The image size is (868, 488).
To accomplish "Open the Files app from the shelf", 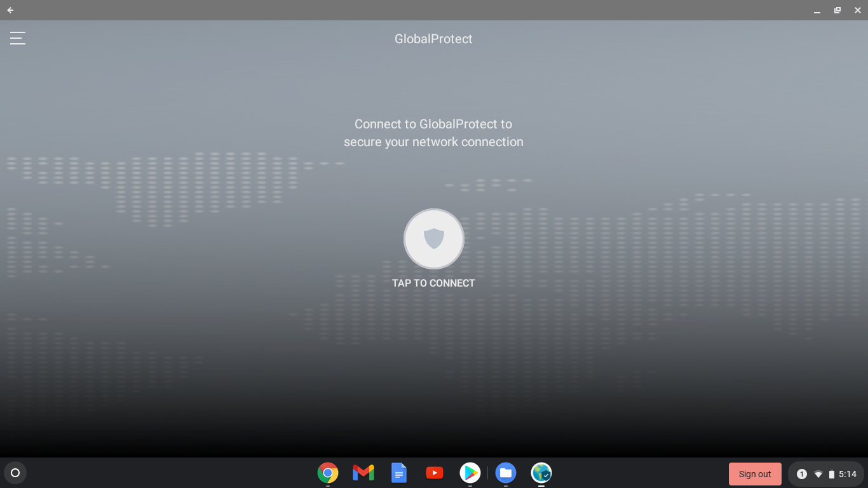I will click(x=506, y=473).
